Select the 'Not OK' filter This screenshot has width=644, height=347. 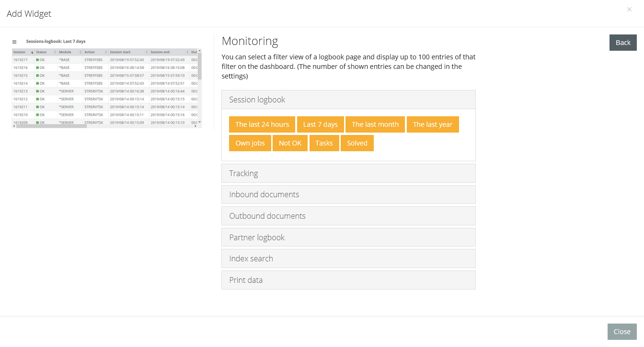click(x=290, y=143)
